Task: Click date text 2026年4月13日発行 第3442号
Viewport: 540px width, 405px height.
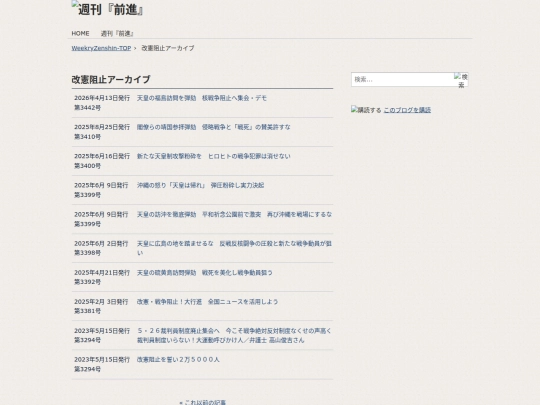Action: coord(102,103)
